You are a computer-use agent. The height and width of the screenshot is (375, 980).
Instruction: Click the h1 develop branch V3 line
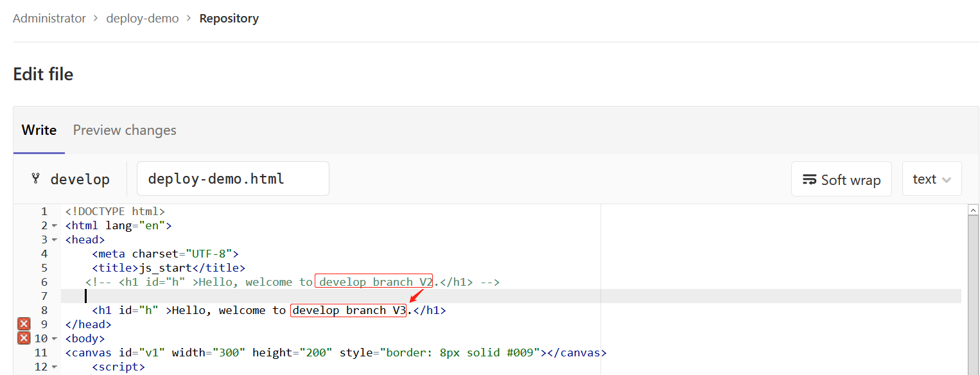pos(269,310)
